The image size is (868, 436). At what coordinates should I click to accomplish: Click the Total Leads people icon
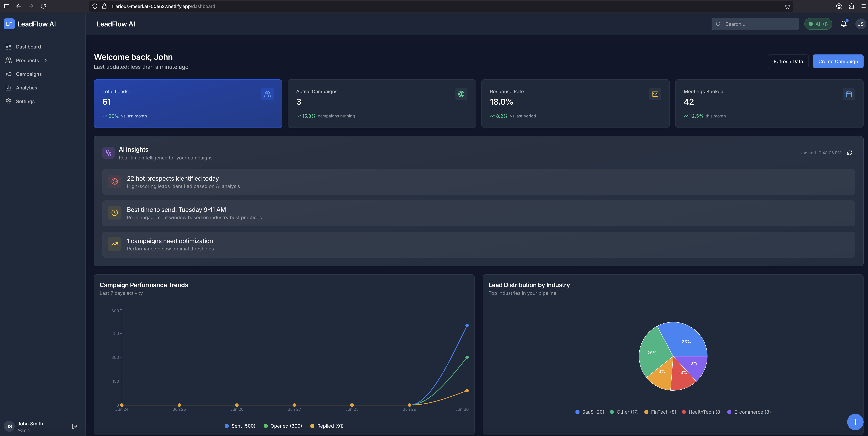pos(267,94)
